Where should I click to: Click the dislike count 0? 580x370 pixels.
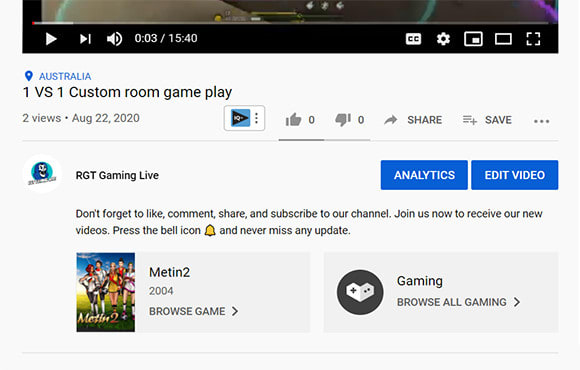point(361,120)
